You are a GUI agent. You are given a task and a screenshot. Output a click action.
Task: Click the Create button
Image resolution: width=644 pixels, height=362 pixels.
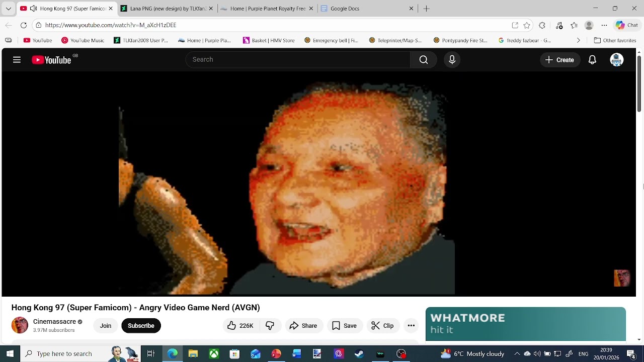point(560,60)
